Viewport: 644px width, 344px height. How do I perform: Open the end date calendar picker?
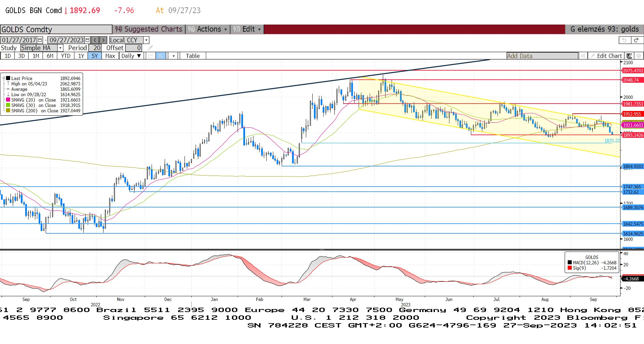(87, 40)
